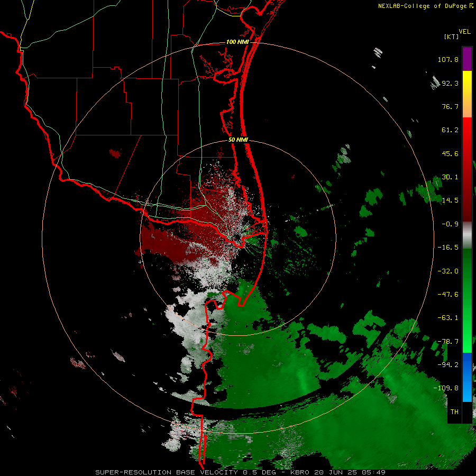Screen dimensions: 476x476
Task: Pick the black TH segment of color bar
Action: (467, 412)
